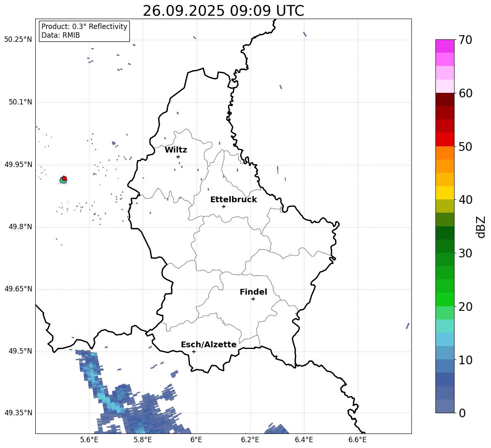Click the 50.1°N latitude label
Screen dimensions: 491x448
coord(20,102)
